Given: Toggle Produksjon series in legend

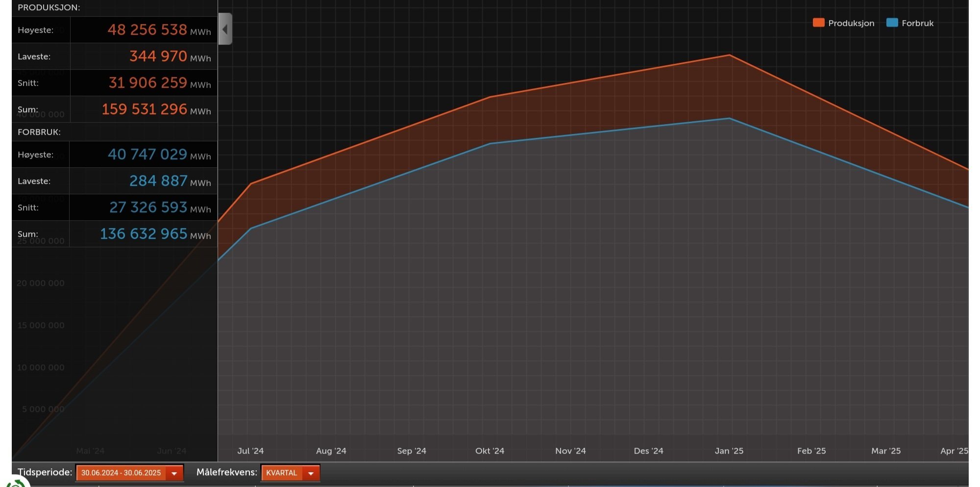Looking at the screenshot, I should (x=843, y=23).
